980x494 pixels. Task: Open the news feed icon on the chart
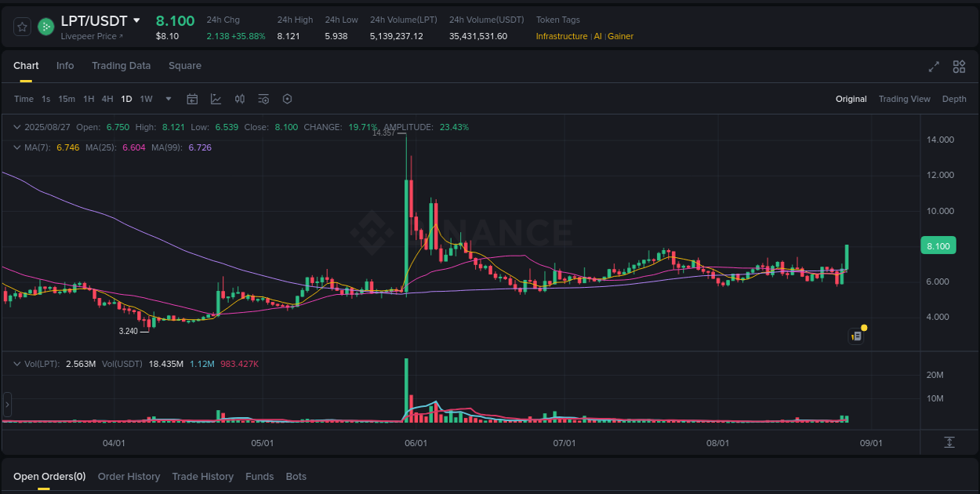coord(856,336)
